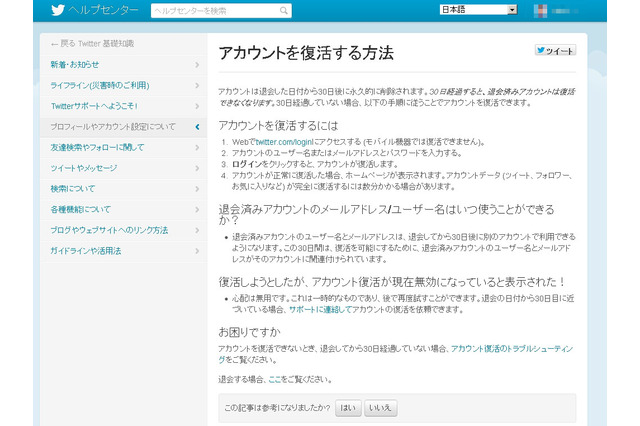Expand chevron beside ブログやウェブサイトへのリンク方法
This screenshot has height=426, width=640.
point(197,230)
